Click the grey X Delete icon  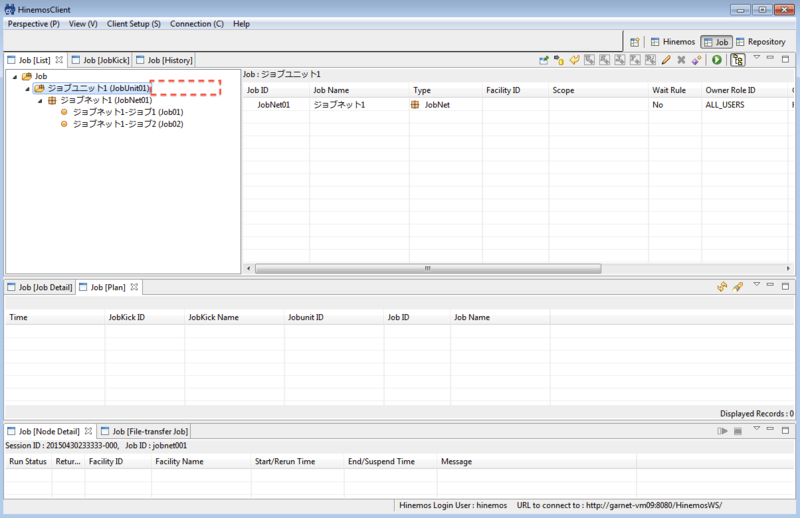[681, 60]
